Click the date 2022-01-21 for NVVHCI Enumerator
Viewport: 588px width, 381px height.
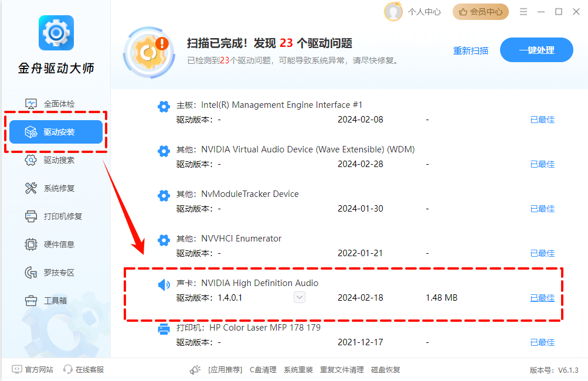(x=361, y=253)
